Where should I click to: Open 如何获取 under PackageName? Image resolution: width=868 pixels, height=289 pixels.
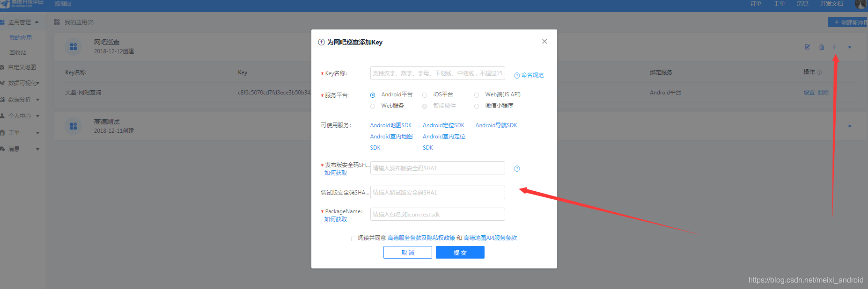click(x=336, y=219)
